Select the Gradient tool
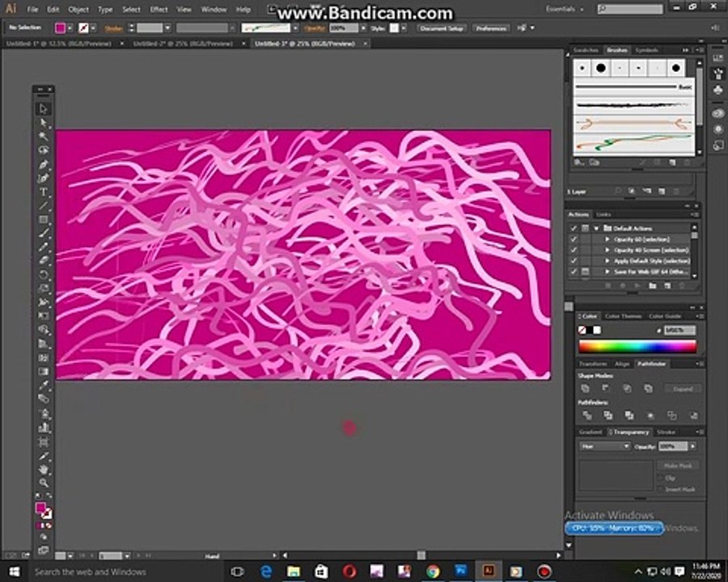 (x=43, y=372)
